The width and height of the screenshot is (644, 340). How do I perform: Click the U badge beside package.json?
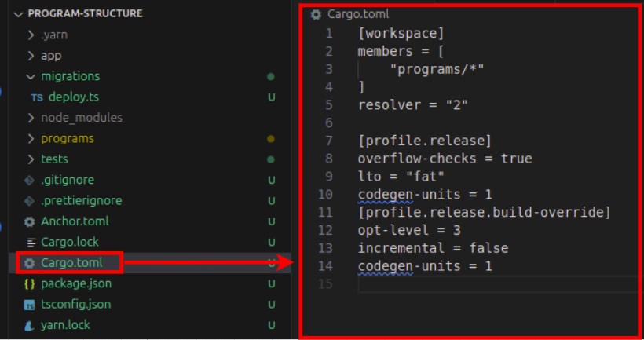point(272,283)
